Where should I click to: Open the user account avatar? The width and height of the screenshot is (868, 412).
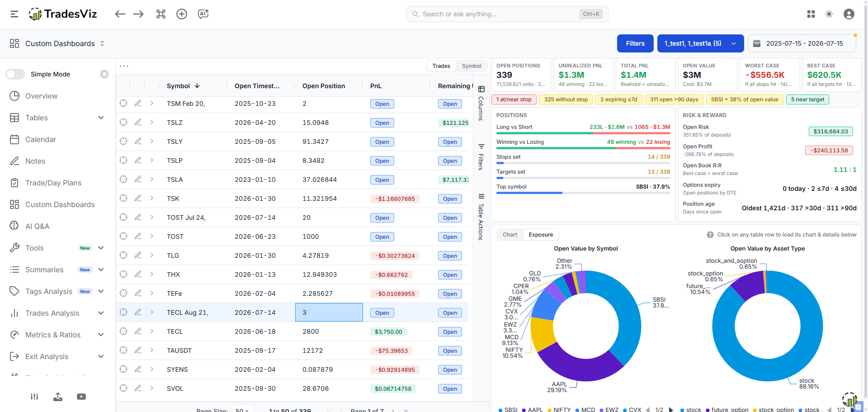(x=849, y=14)
